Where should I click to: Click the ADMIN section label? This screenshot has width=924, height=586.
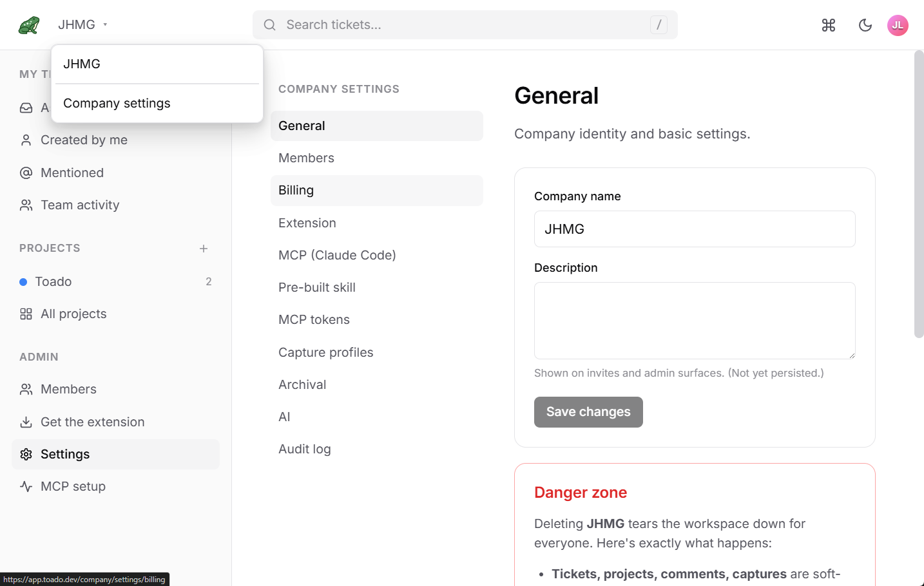[39, 357]
